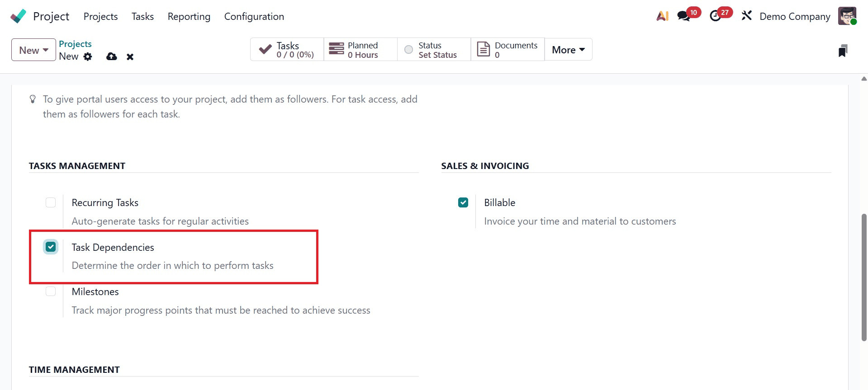Open the New button dropdown

pos(33,50)
